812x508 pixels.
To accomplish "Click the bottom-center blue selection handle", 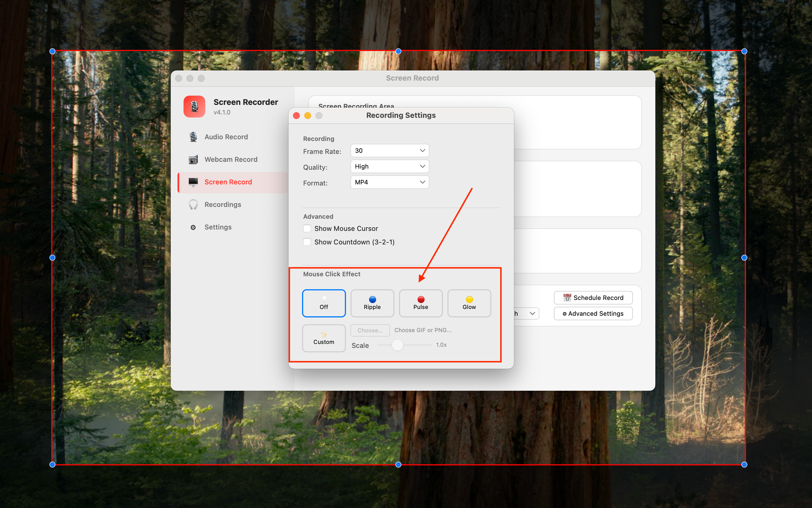I will (398, 464).
